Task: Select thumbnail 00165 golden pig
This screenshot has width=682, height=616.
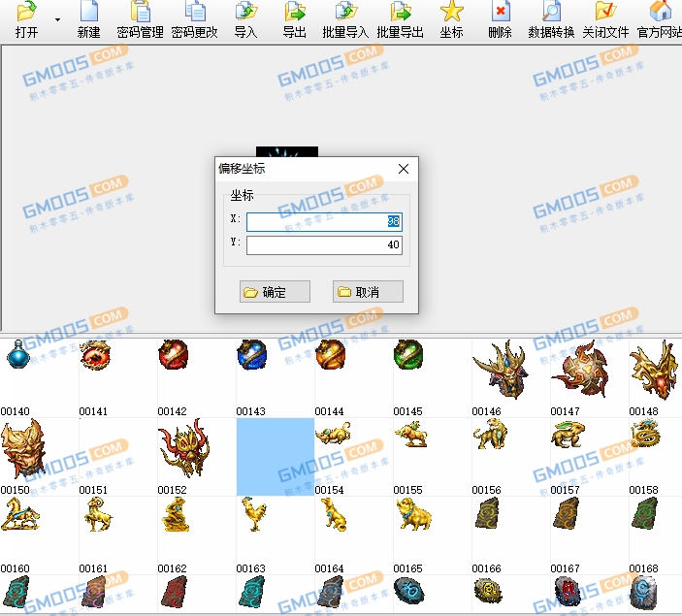Action: coord(433,535)
